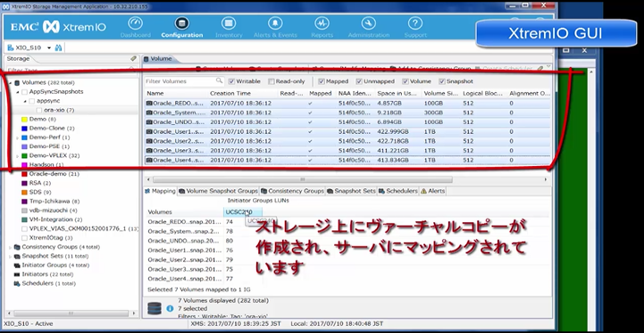Collapse the AppSyncSnapshots node

18,92
